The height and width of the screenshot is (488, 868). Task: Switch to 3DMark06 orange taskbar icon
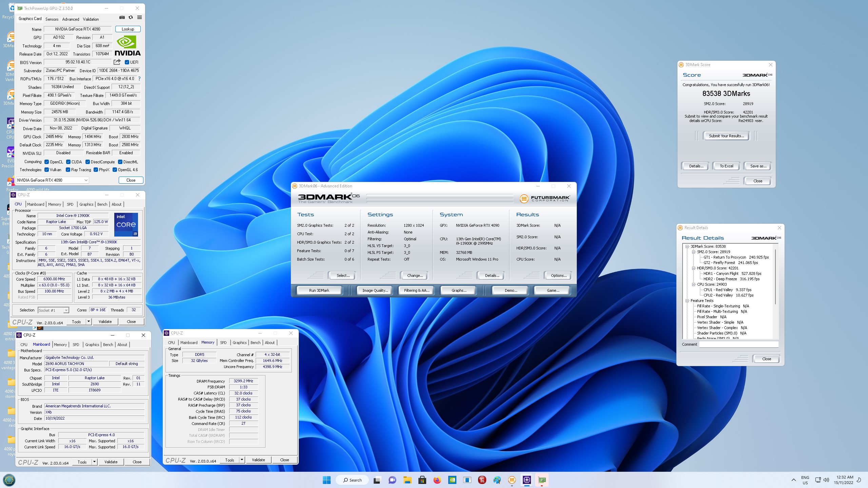coord(512,480)
